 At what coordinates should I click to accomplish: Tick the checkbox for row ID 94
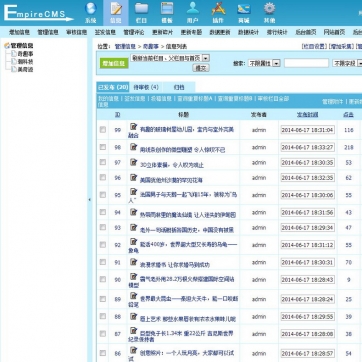click(103, 212)
